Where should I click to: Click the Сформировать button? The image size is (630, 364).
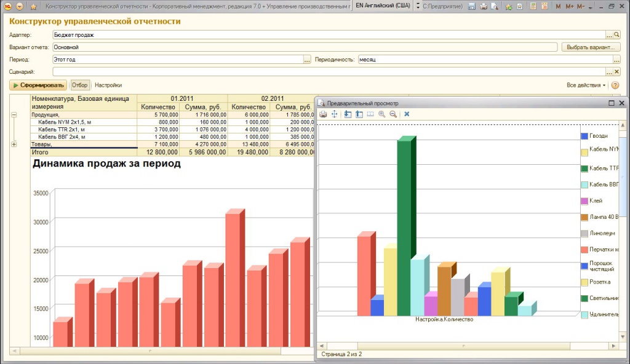pos(38,85)
